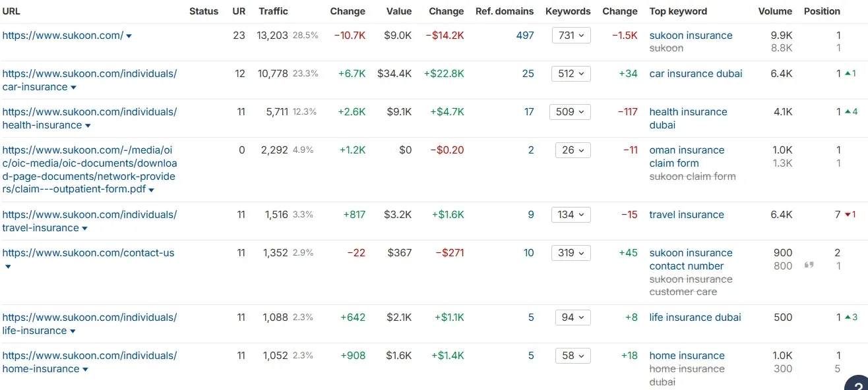This screenshot has width=868, height=390.
Task: Sort by the Status column header
Action: tap(204, 11)
